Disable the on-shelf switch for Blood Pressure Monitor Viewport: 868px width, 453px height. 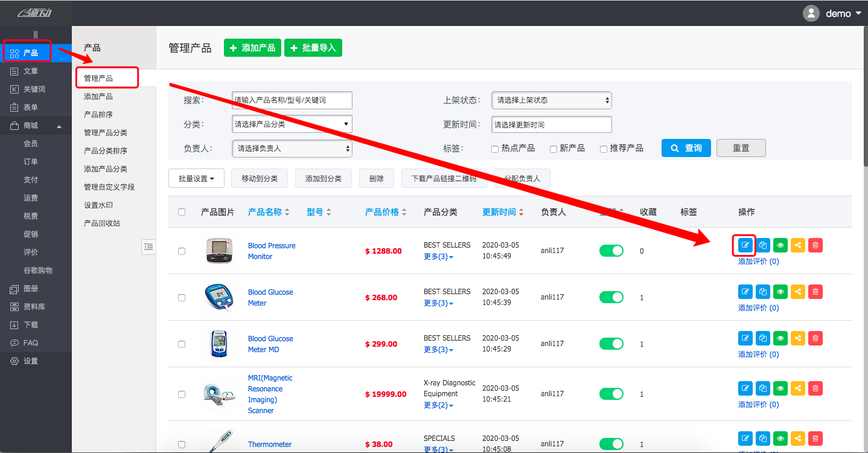(x=611, y=249)
